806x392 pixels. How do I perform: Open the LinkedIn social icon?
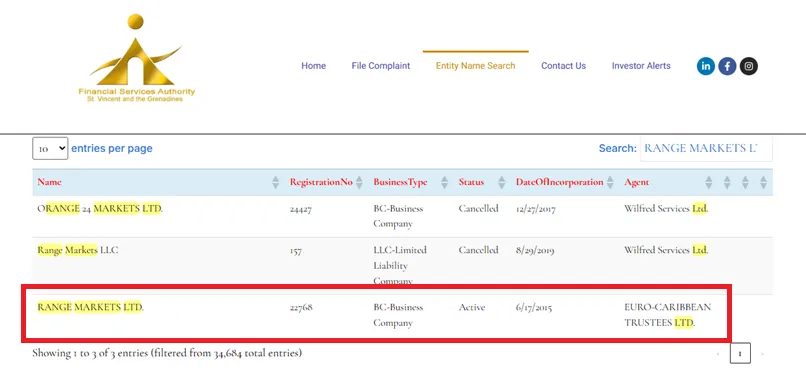point(706,66)
